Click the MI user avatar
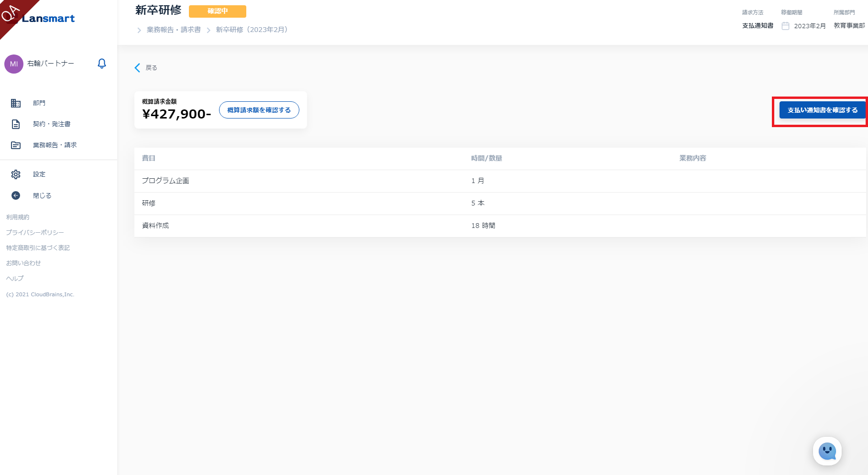 coord(14,64)
